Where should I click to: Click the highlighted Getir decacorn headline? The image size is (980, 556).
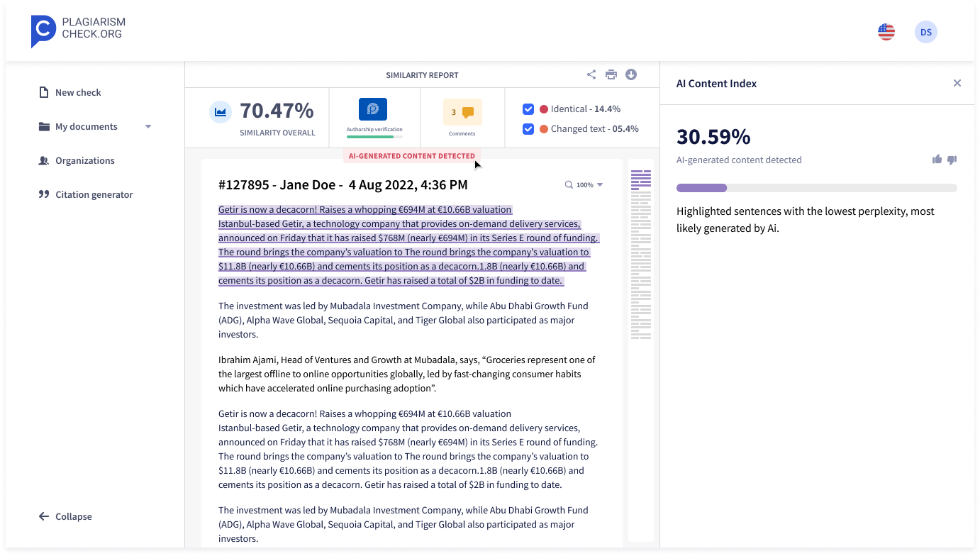click(x=365, y=209)
